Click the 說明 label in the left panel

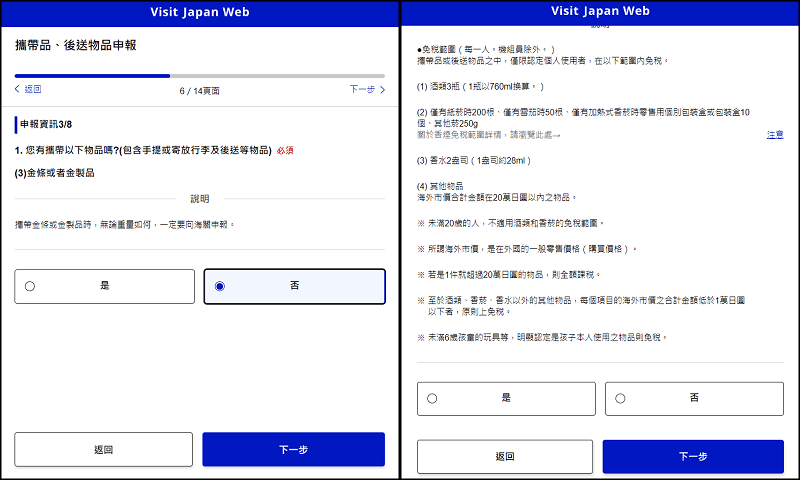pyautogui.click(x=199, y=199)
